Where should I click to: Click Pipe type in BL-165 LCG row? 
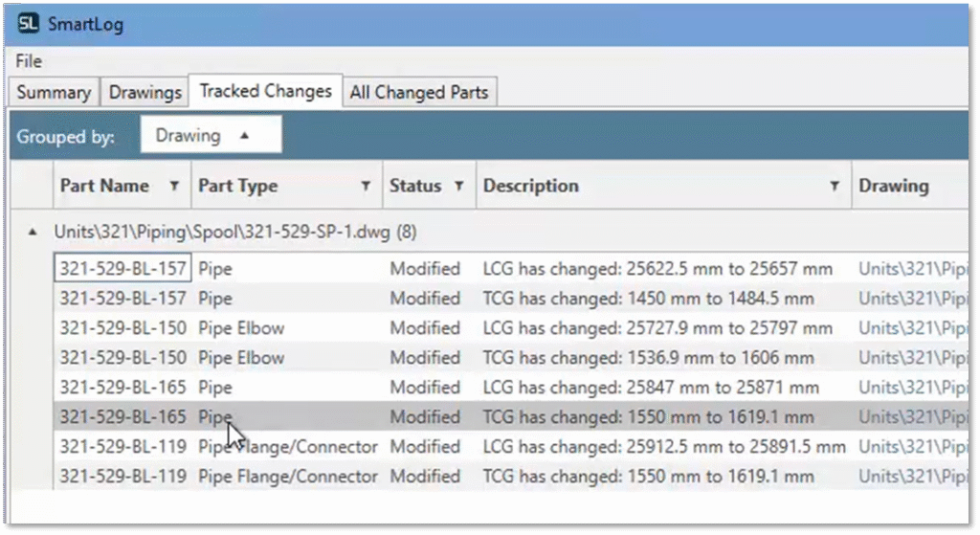[215, 388]
